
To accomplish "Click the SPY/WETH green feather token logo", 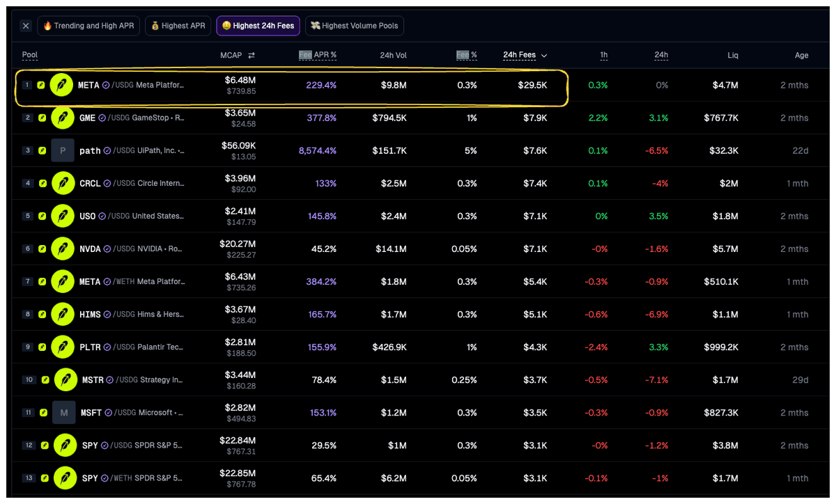I will point(65,478).
